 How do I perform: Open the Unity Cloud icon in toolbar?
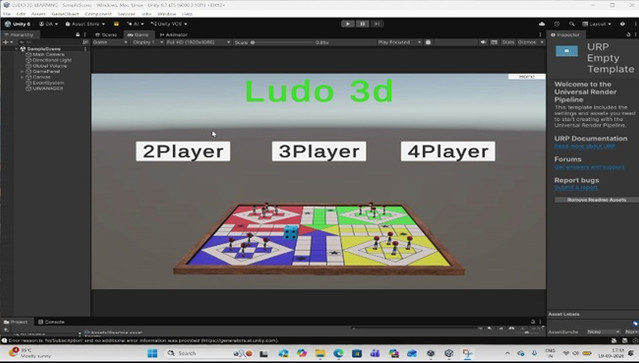coord(542,24)
